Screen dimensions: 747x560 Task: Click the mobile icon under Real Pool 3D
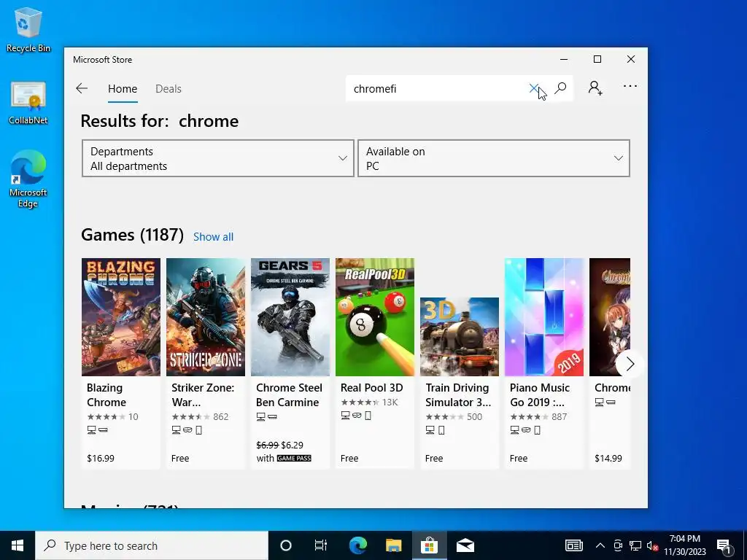point(368,416)
